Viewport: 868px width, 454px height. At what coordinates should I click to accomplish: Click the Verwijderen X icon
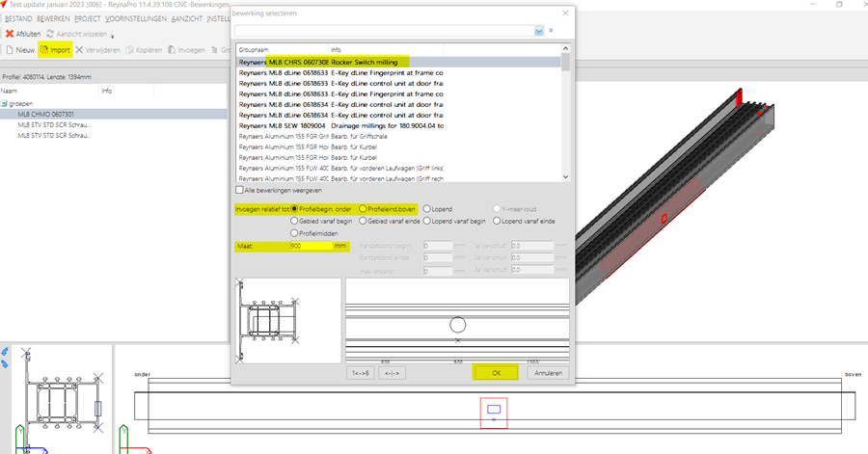point(79,50)
